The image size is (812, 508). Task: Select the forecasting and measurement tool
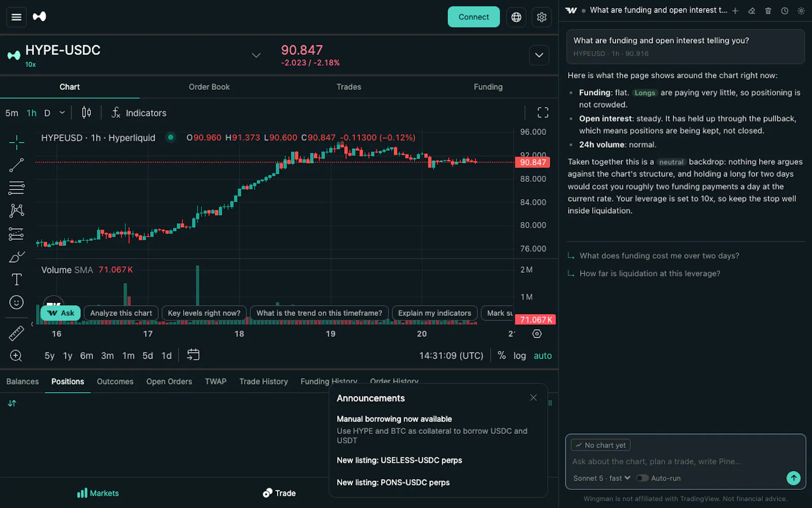16,234
